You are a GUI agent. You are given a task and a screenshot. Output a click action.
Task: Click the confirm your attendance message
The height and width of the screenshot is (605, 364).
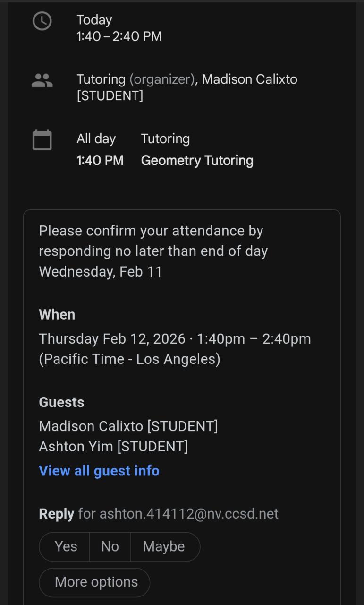pyautogui.click(x=153, y=251)
